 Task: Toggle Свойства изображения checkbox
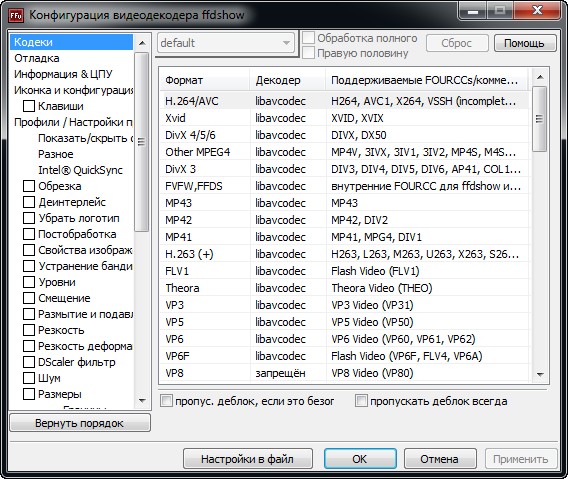29,250
